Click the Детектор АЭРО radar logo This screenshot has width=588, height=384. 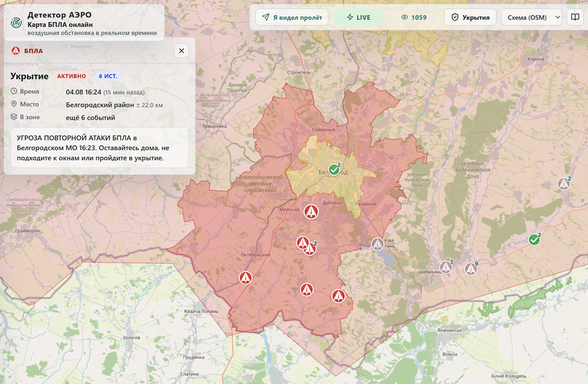[16, 23]
